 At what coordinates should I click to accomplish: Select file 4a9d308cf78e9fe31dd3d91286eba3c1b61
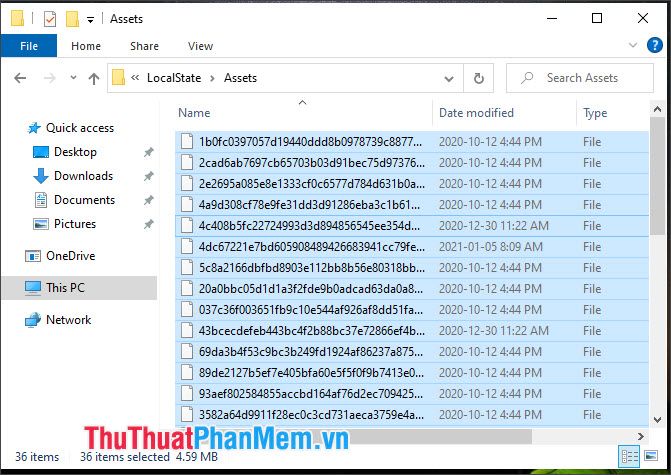[412, 205]
